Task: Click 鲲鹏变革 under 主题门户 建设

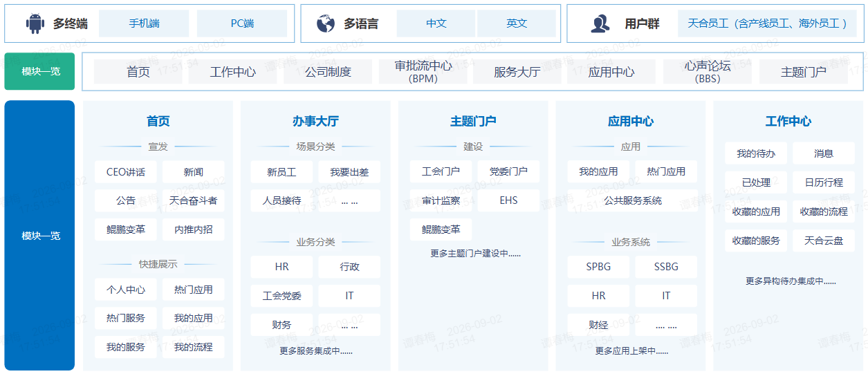Action: 441,229
